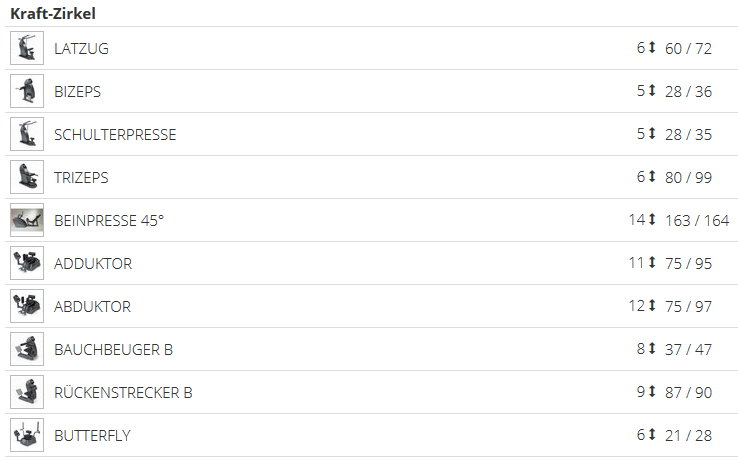738x461 pixels.
Task: Click the up-down arrow in RÜCKENSTRECKER B row
Action: tap(652, 392)
